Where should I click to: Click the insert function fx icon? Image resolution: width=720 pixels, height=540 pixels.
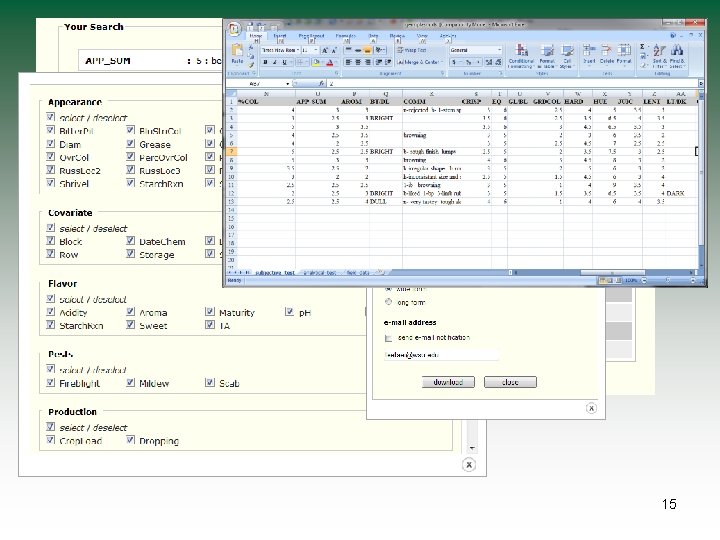321,84
